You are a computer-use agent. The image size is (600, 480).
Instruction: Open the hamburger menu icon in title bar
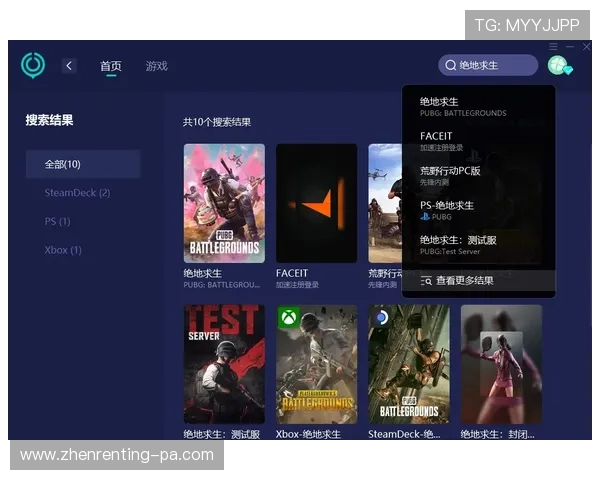[553, 47]
